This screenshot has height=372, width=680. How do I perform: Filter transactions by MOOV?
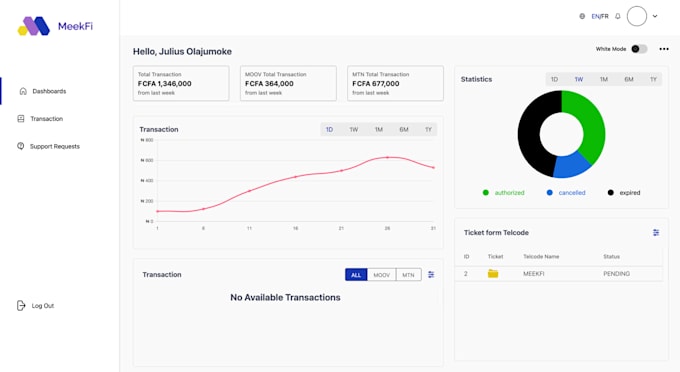point(382,275)
